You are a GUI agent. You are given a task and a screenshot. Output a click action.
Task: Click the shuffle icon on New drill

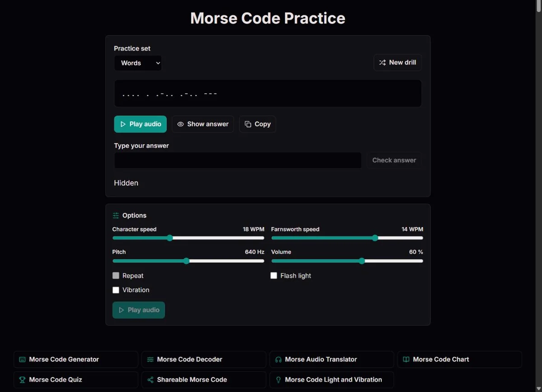point(383,62)
